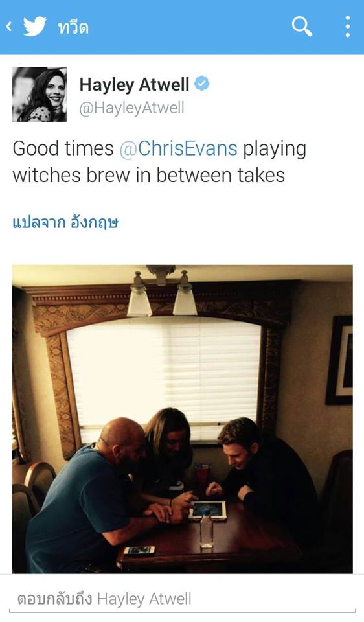364x622 pixels.
Task: Click the tablet on the table in photo
Action: point(208,510)
